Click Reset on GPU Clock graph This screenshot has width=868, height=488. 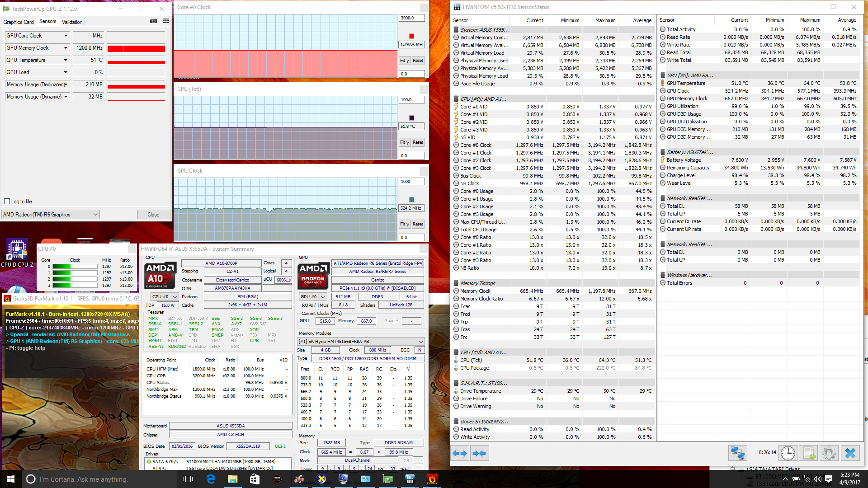[418, 224]
